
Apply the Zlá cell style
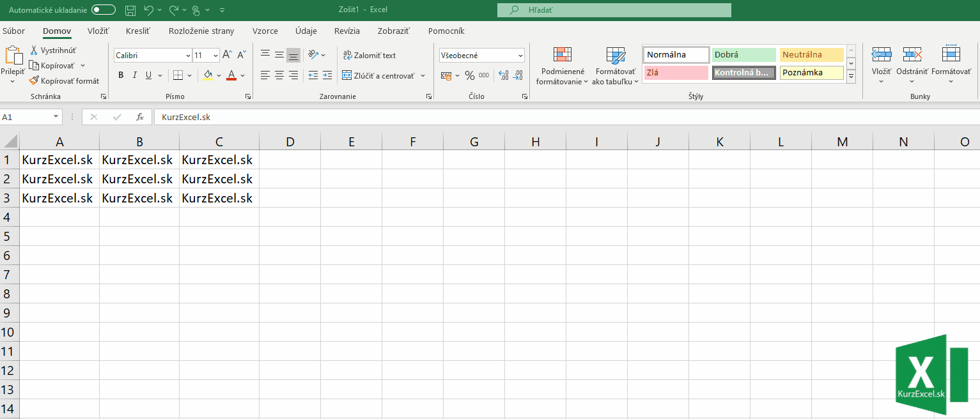[x=676, y=73]
